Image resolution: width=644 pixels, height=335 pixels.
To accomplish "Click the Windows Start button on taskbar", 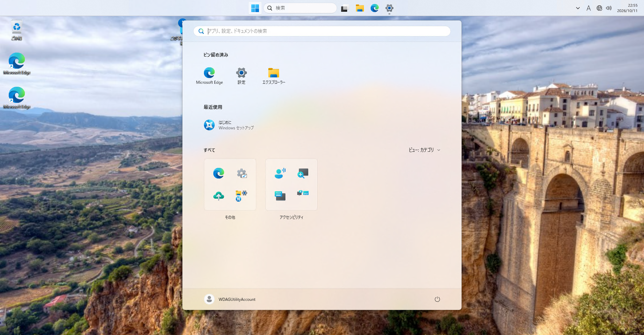I will tap(255, 8).
